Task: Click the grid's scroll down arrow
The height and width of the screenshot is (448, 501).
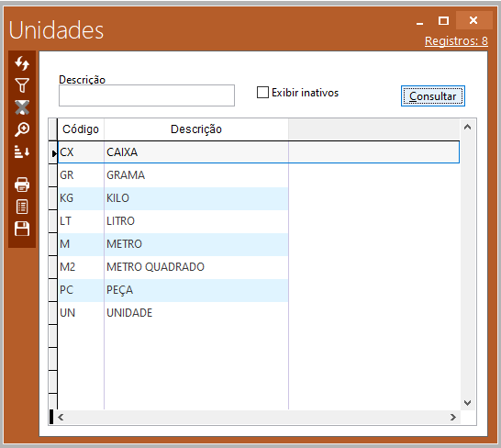Action: click(467, 403)
